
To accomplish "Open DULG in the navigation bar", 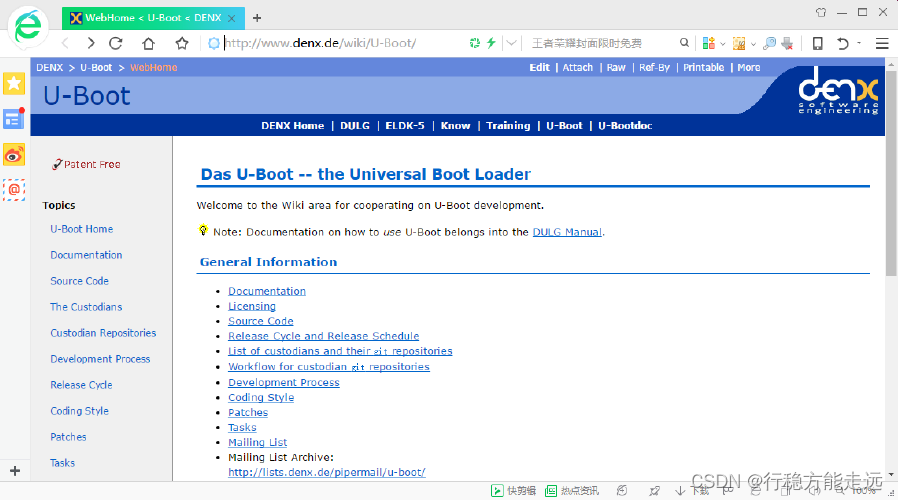I will click(355, 125).
